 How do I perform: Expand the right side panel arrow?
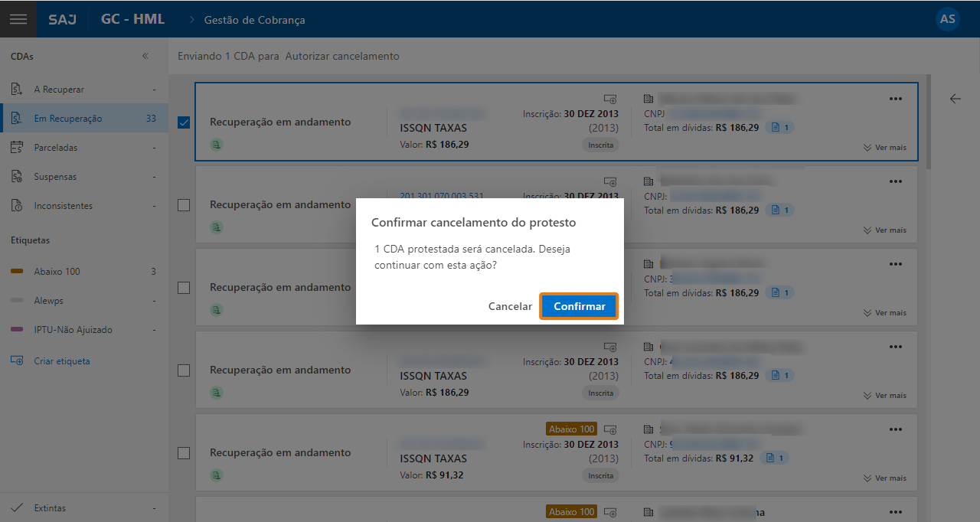[955, 99]
